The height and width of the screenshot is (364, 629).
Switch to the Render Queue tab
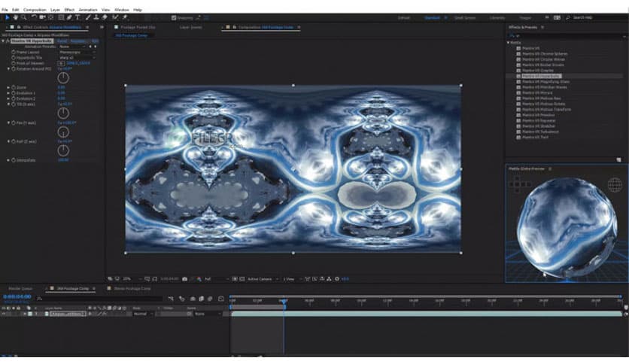coord(20,288)
